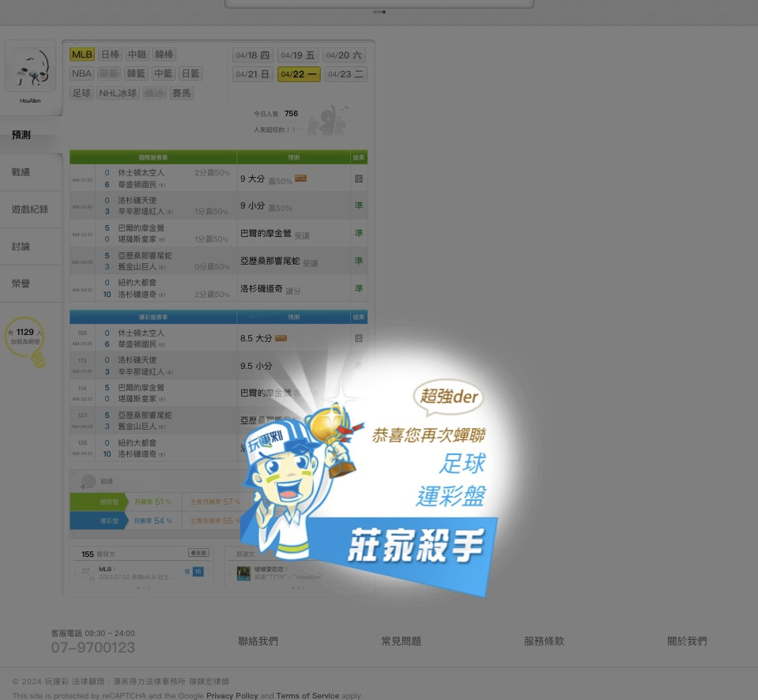
Task: Select the 04/21 日 date button
Action: [x=253, y=74]
